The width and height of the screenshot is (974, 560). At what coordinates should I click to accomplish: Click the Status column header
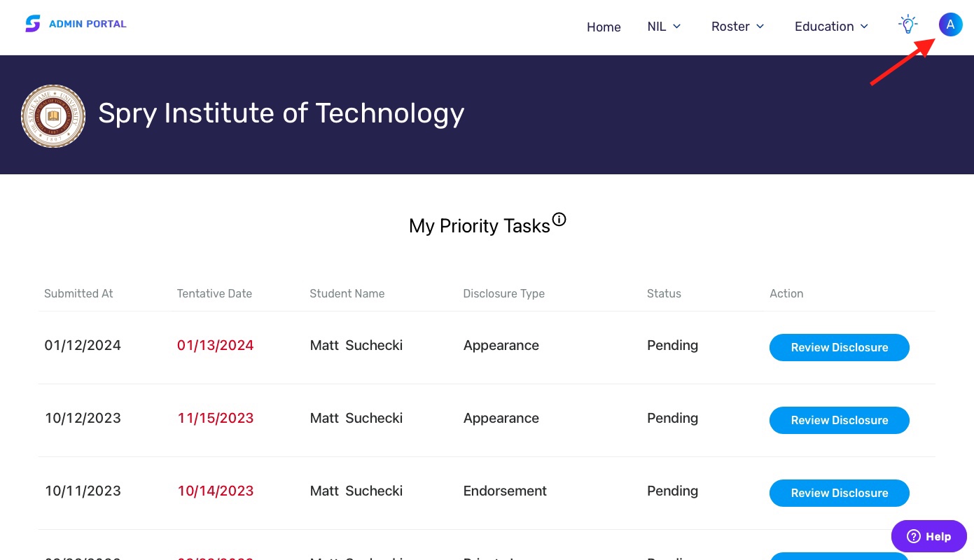664,293
